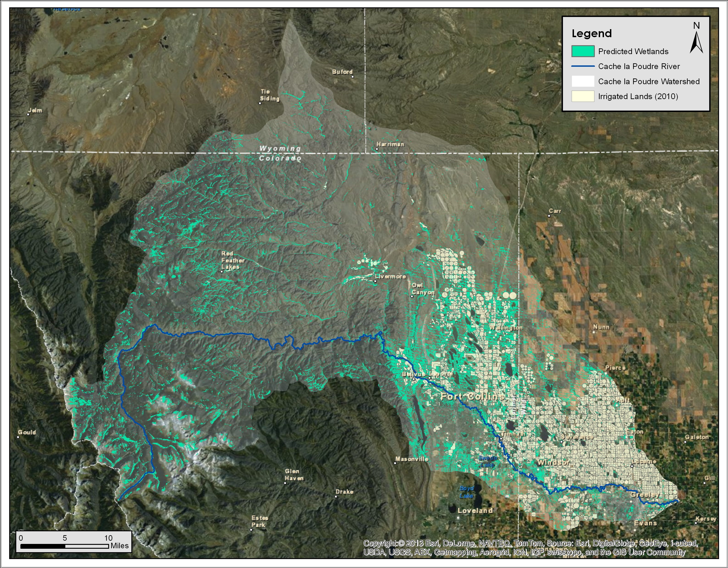Click the Red Feather Lakes label
The image size is (728, 568).
(233, 260)
